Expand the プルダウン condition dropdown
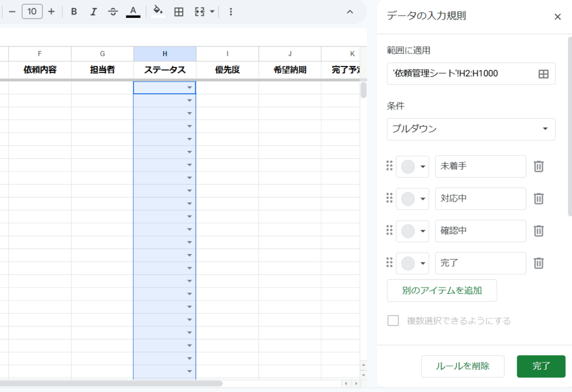Viewport: 572px width, 392px height. coord(471,129)
